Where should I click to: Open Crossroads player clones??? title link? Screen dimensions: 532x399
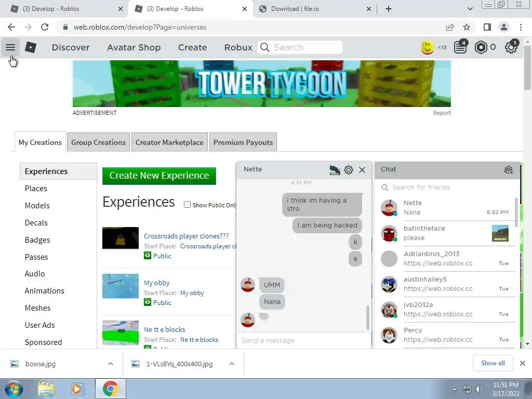[187, 236]
